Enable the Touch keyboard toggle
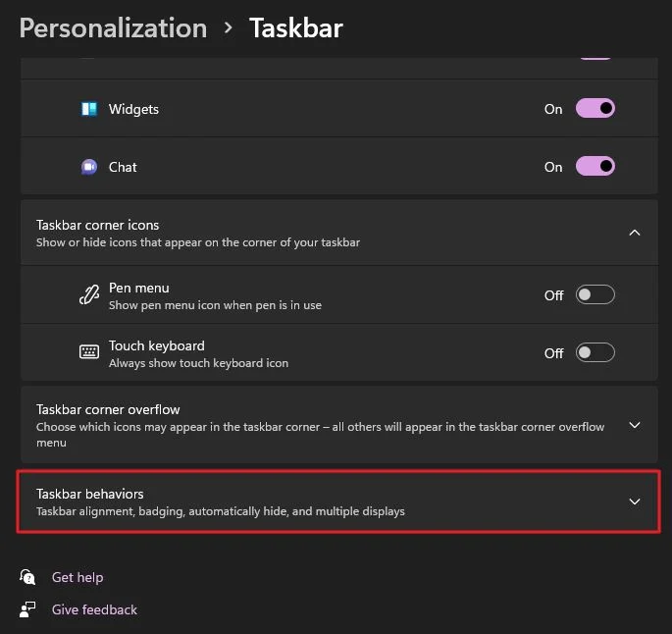The width and height of the screenshot is (672, 634). [594, 352]
